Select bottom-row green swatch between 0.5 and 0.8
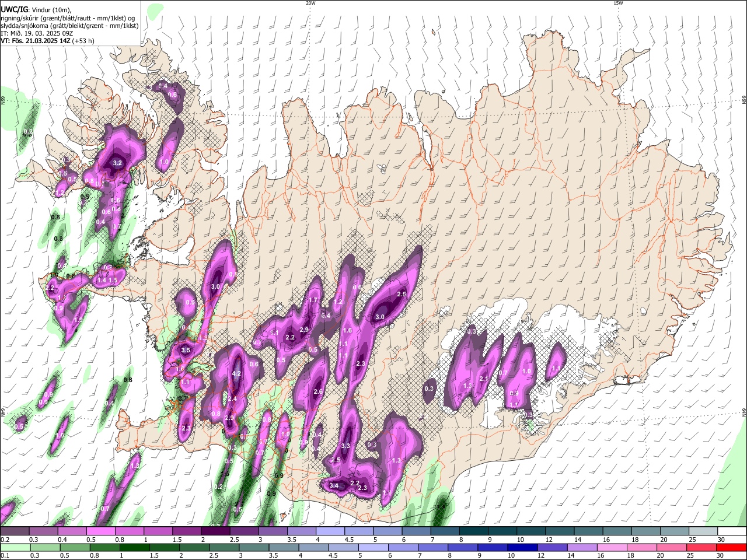 pos(75,547)
